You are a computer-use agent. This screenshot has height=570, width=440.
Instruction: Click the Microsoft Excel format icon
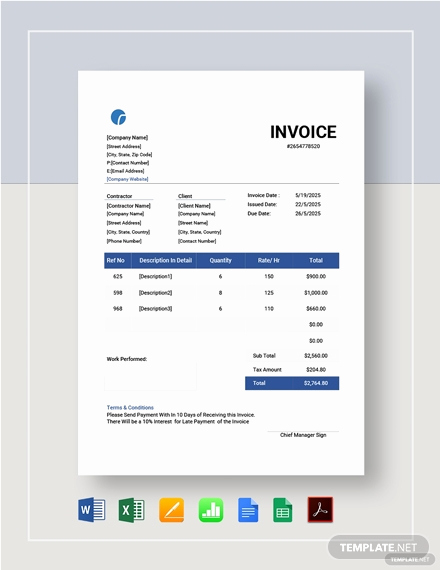(132, 510)
